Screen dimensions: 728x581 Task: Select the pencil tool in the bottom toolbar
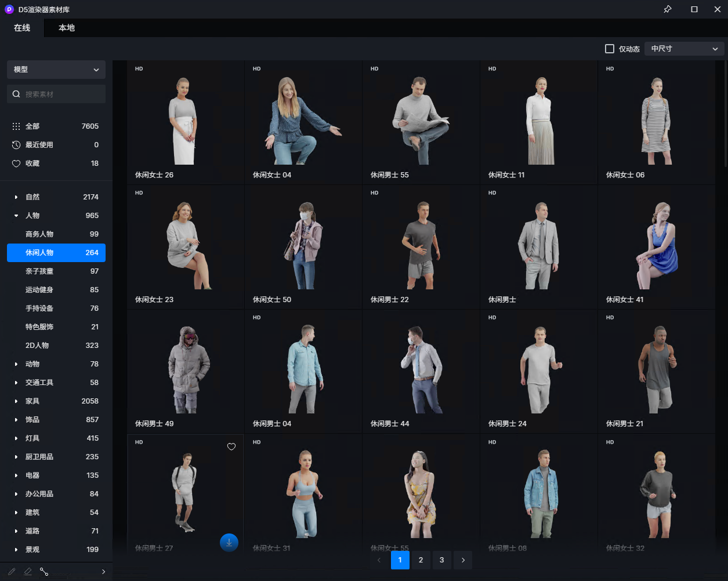pos(12,572)
